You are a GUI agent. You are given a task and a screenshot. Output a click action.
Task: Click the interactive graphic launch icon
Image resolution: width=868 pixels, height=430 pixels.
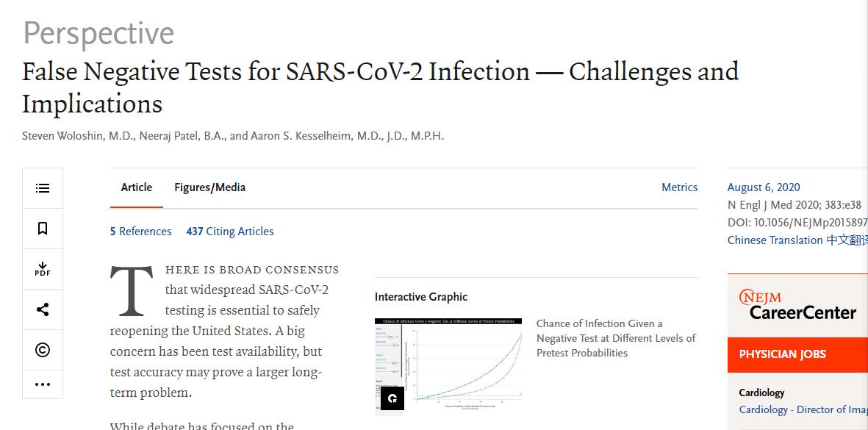tap(392, 398)
